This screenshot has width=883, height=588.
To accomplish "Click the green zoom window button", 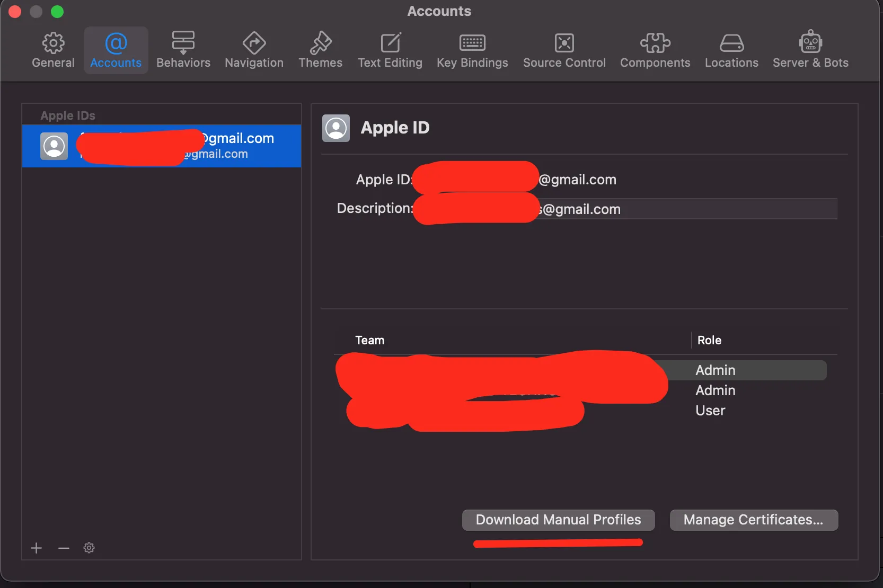I will (57, 11).
